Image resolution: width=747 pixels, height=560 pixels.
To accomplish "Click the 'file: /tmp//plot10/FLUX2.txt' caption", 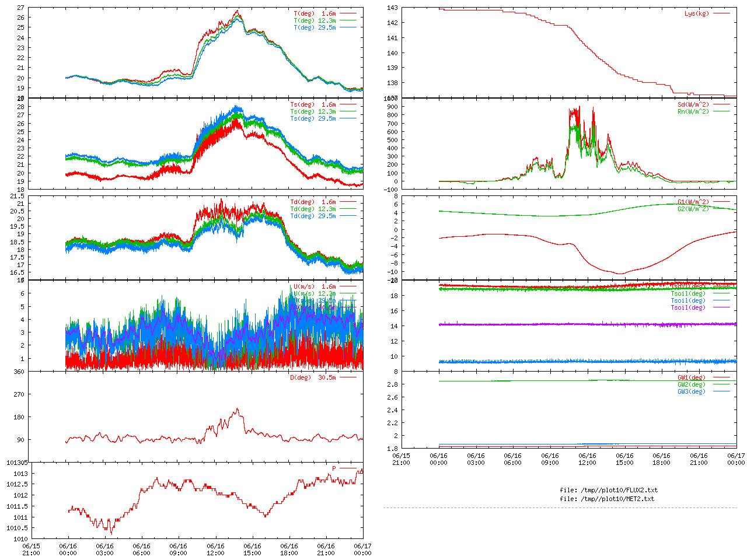I will (x=609, y=490).
